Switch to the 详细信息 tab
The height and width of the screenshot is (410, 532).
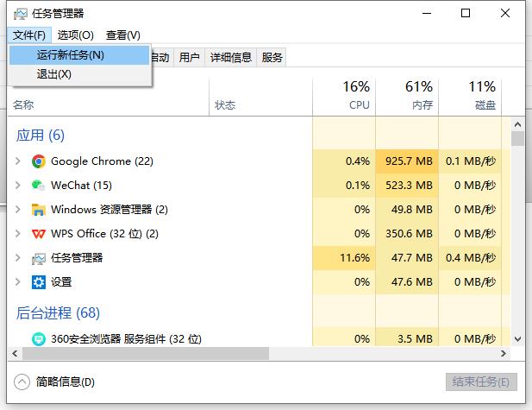(x=231, y=58)
